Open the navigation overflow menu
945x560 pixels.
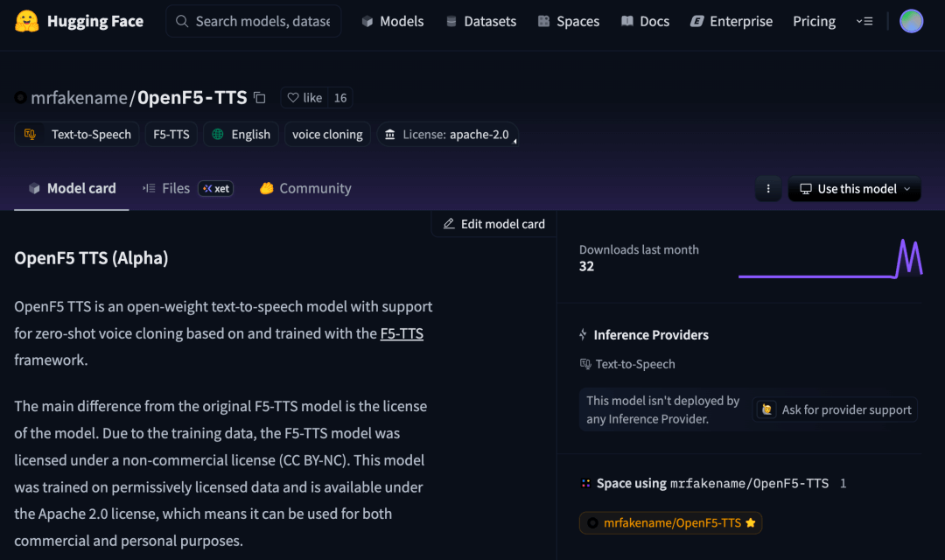click(x=864, y=21)
